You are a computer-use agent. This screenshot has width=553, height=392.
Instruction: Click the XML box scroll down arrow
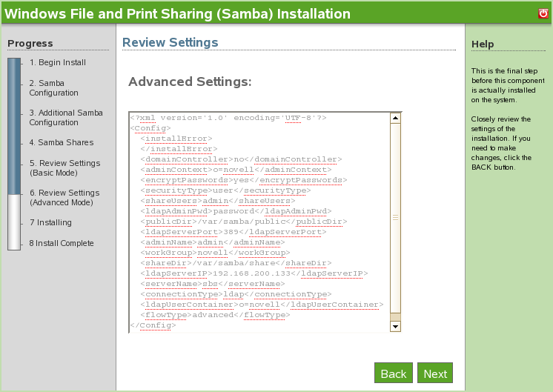[395, 326]
